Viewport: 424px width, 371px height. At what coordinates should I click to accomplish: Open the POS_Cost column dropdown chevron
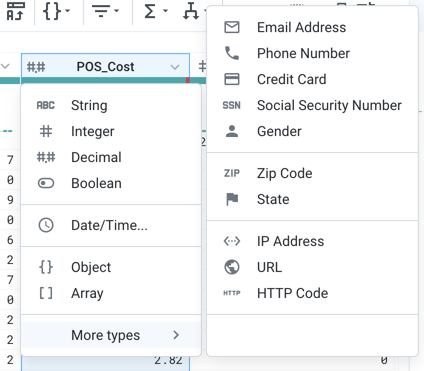coord(175,67)
